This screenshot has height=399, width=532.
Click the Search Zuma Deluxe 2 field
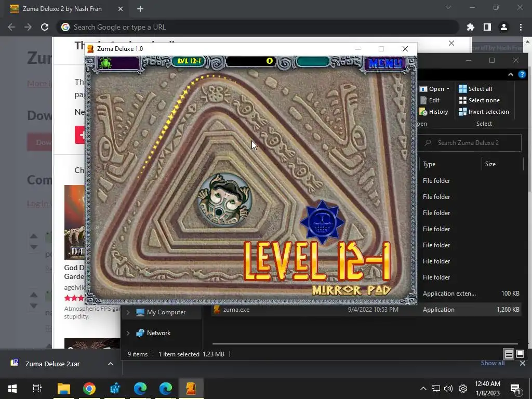pos(470,143)
